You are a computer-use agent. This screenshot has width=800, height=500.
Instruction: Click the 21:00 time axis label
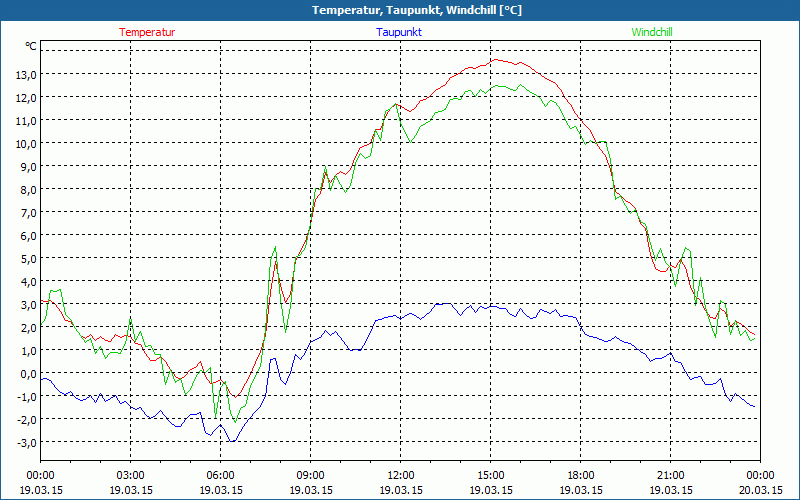(670, 476)
